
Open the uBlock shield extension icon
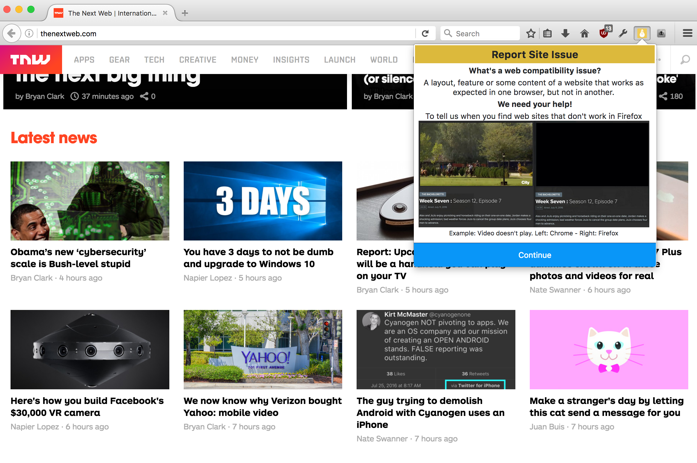pyautogui.click(x=605, y=32)
